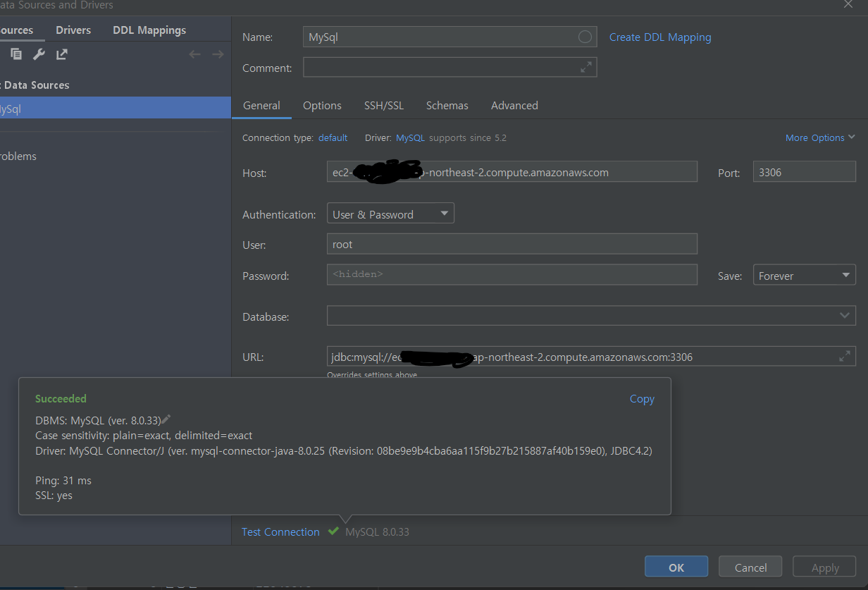
Task: Click the 'Driver: MySQL Connector/J' line
Action: [x=344, y=451]
